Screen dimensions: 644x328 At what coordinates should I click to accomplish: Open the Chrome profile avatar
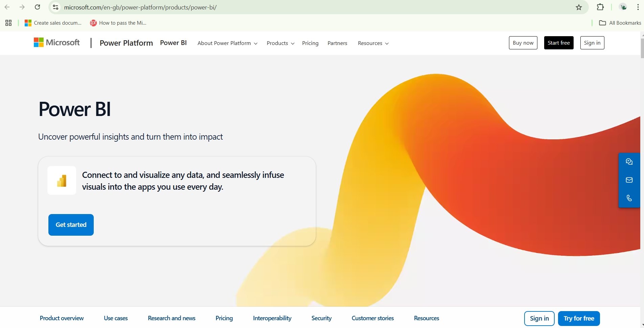coord(623,7)
